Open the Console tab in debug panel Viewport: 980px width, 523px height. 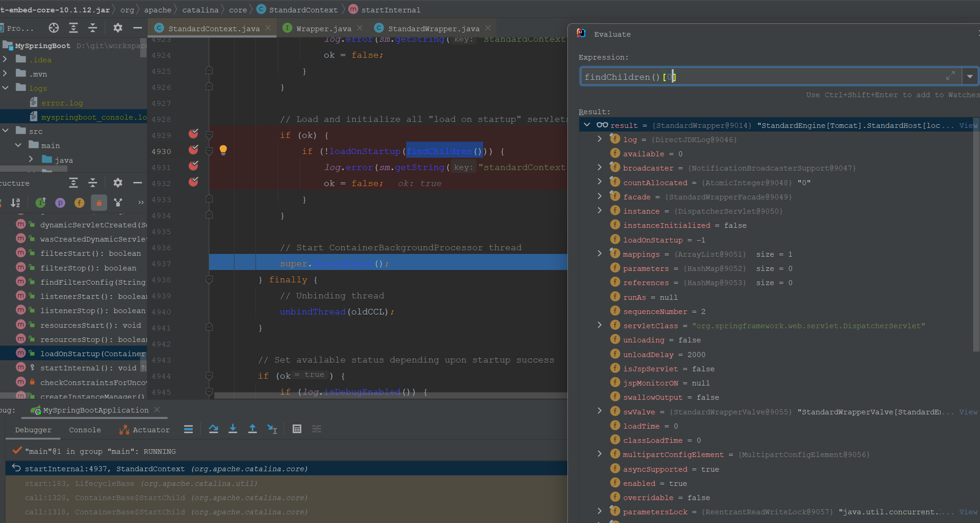pyautogui.click(x=85, y=429)
